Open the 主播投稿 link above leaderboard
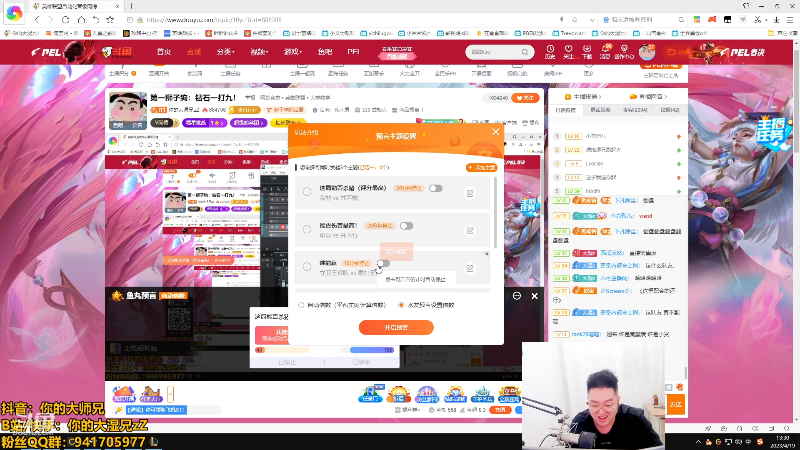This screenshot has width=800, height=450. point(583,96)
